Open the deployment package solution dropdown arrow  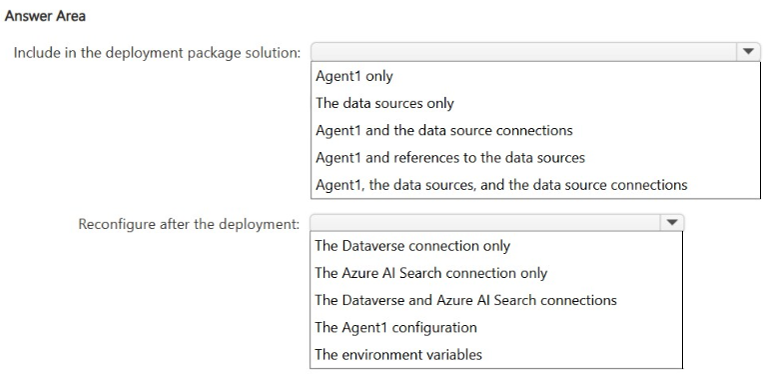coord(748,52)
